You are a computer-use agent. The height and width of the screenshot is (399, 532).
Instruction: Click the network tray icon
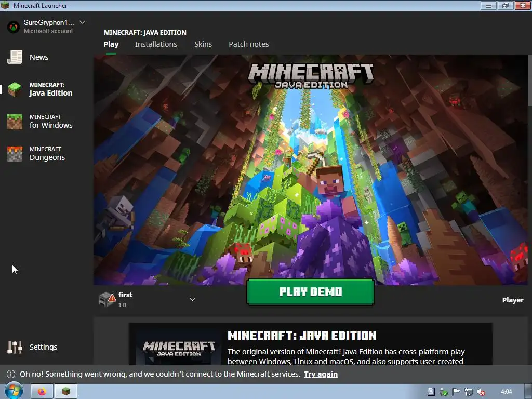(469, 392)
